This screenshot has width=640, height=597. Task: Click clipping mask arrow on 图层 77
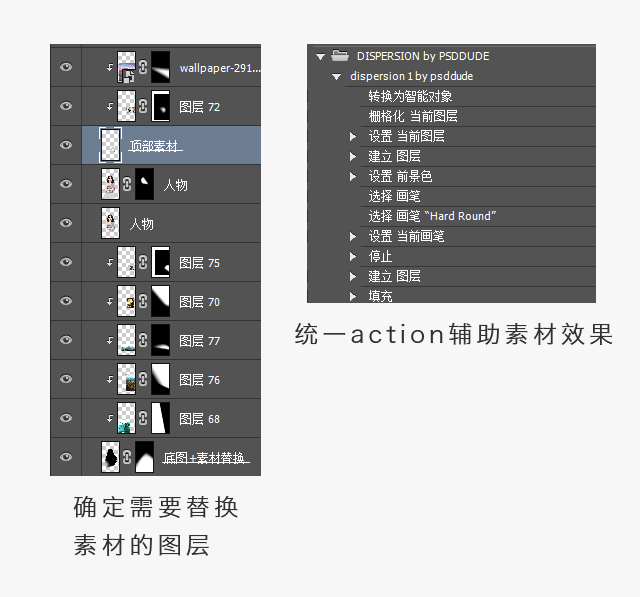(109, 340)
